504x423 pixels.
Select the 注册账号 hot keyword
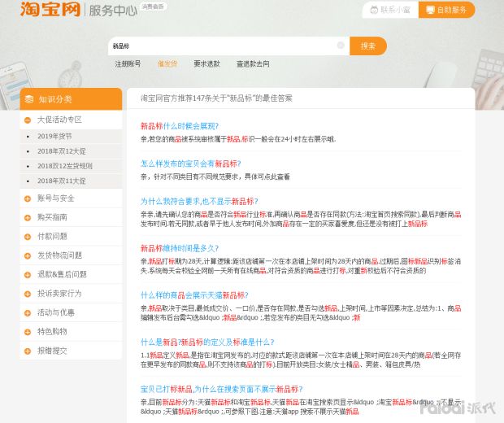(128, 63)
